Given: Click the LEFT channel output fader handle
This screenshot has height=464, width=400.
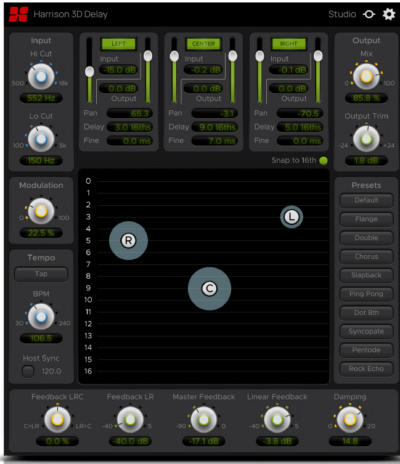Looking at the screenshot, I should tap(148, 56).
